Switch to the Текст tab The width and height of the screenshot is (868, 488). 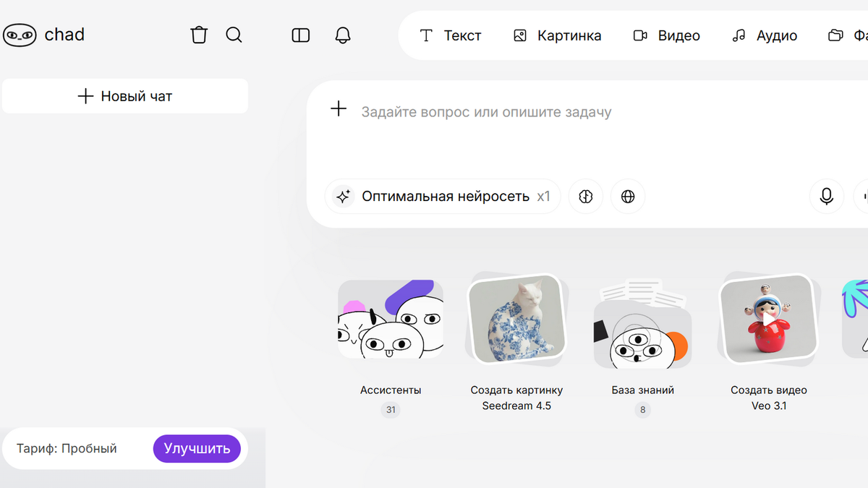point(451,35)
